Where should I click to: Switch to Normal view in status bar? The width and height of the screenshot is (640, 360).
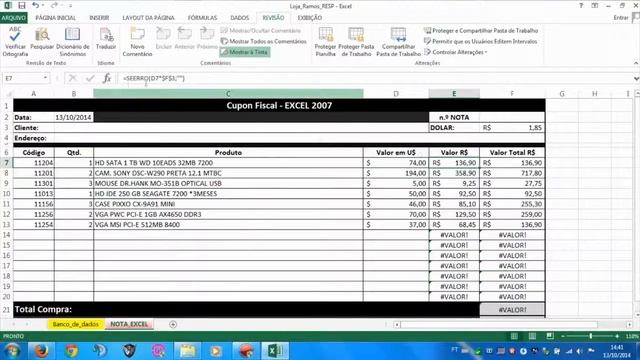point(514,336)
